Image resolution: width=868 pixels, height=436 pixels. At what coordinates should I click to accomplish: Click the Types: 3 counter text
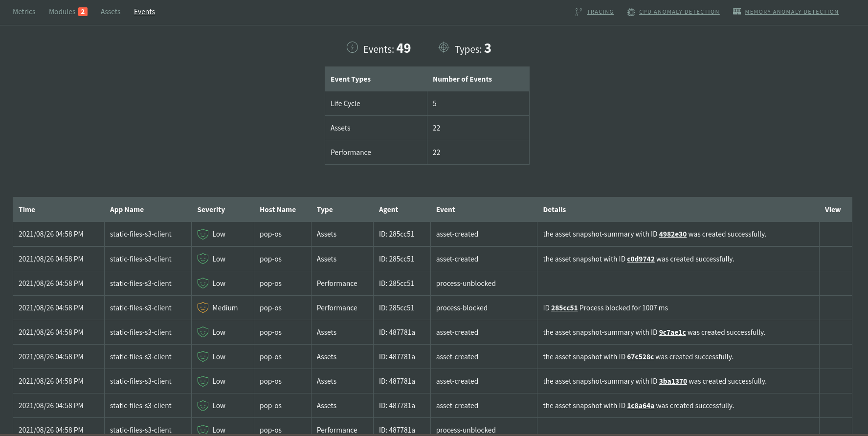point(473,48)
